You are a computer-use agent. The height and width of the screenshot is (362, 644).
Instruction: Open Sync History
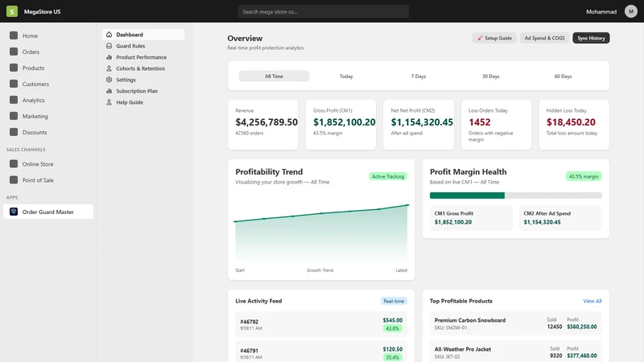(591, 38)
